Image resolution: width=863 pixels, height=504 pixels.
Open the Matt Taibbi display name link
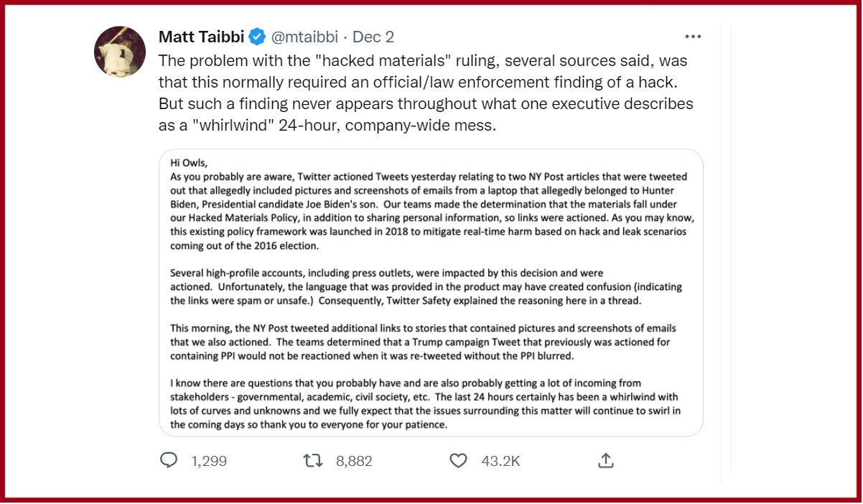coord(201,37)
